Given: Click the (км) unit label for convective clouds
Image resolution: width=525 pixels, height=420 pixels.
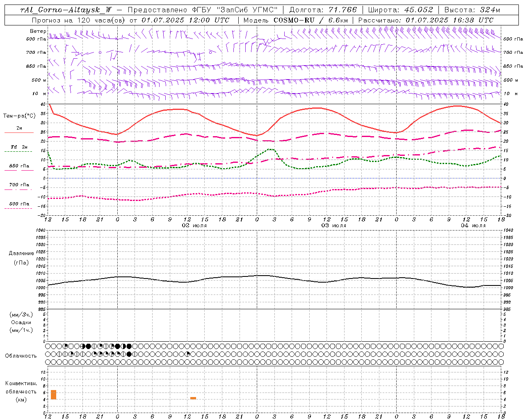Looking at the screenshot, I should click(21, 399).
